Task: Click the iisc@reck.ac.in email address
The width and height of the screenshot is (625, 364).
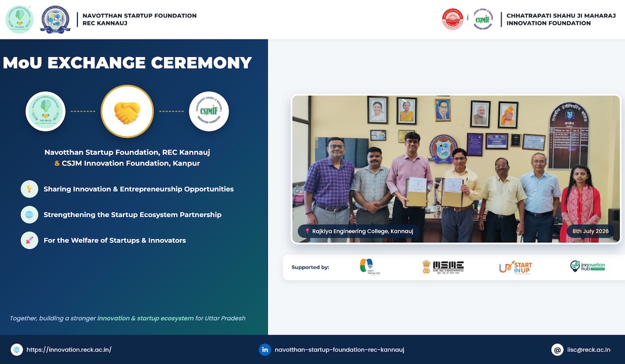Action: [x=589, y=350]
